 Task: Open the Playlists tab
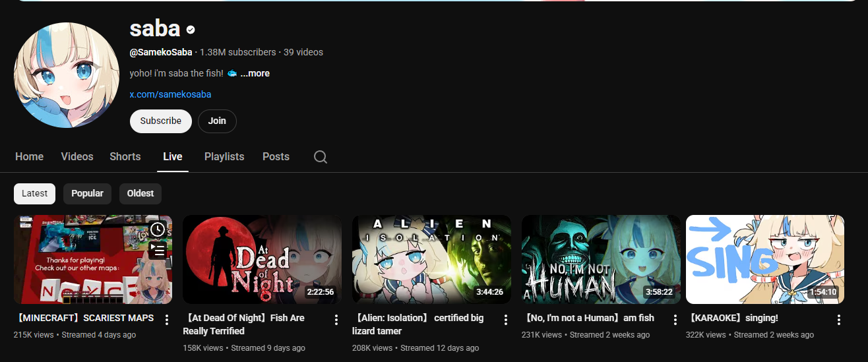click(224, 157)
